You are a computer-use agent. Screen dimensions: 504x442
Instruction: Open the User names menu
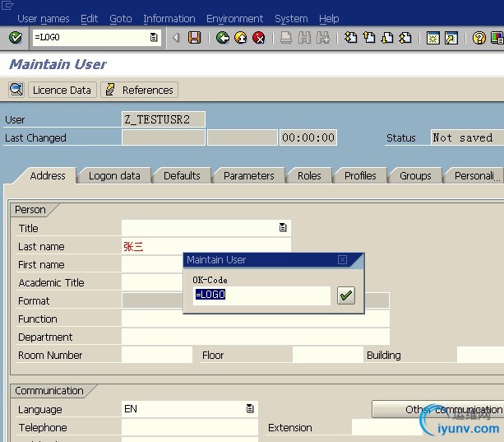point(44,19)
